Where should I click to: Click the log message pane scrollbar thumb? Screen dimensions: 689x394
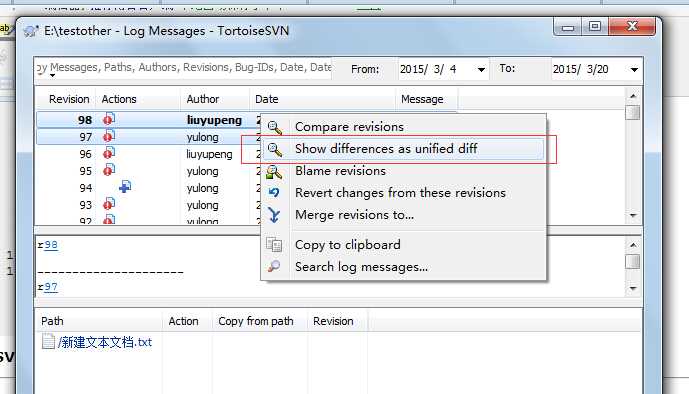[633, 262]
